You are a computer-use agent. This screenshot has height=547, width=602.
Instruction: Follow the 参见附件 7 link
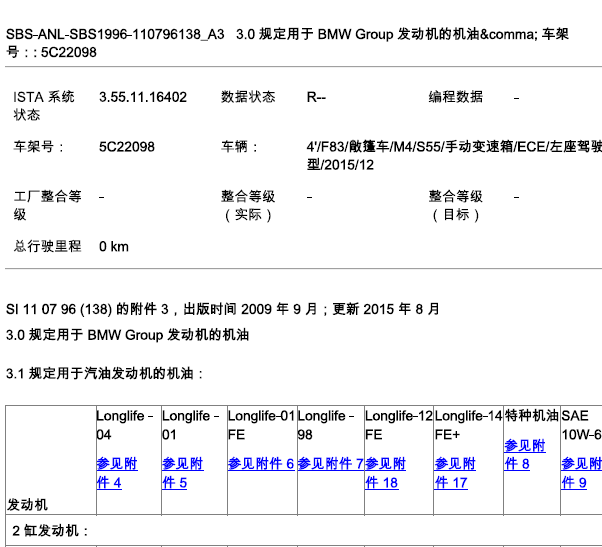point(331,464)
